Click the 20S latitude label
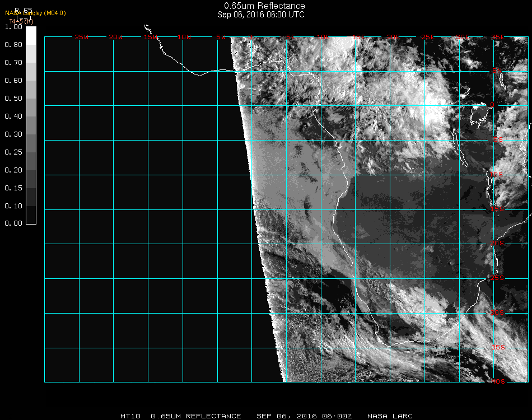532x420 pixels. (497, 243)
